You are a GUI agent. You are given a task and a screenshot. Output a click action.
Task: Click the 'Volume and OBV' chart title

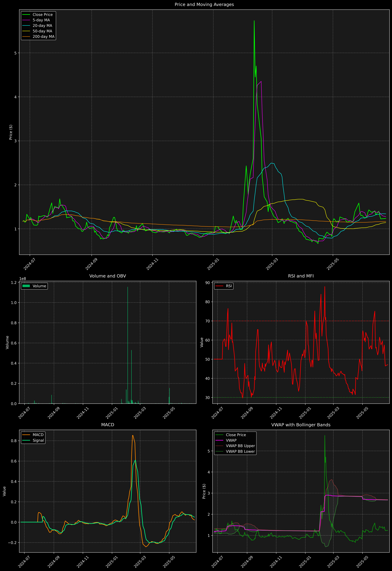tap(108, 276)
